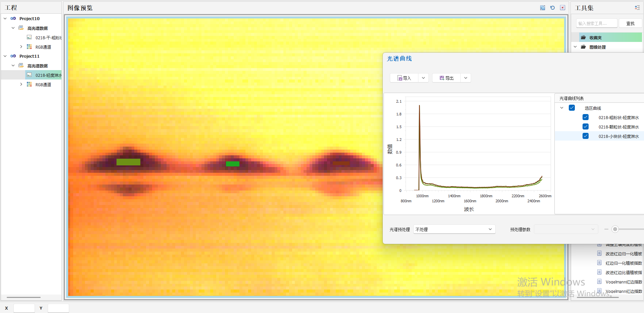Screen dimensions: 644x313
Task: Click 高光谱数据 folder icon under Project11
Action: click(21, 65)
